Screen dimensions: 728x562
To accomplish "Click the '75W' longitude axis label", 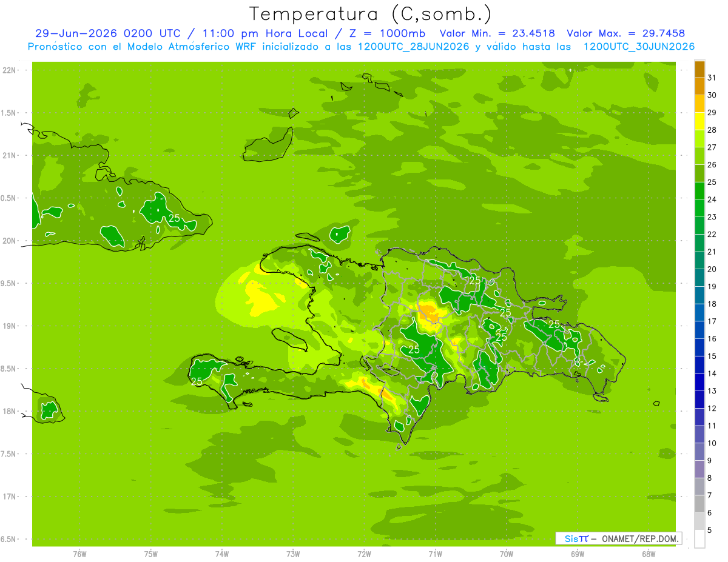I will (x=151, y=554).
